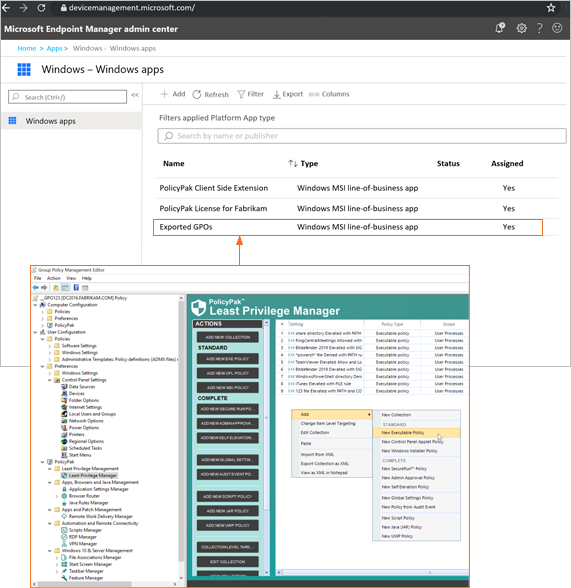Click the Apps breadcrumb link
571x588 pixels.
coord(54,48)
